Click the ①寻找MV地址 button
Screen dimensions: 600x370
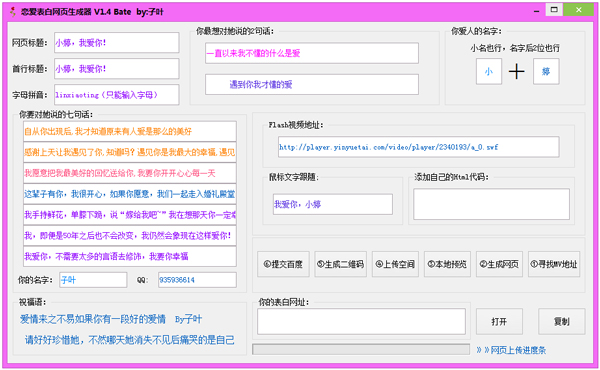pos(554,264)
